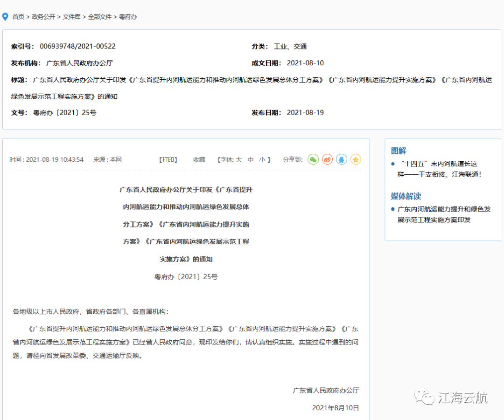Add article to favorites via 收藏
This screenshot has height=420, width=504.
pos(198,159)
